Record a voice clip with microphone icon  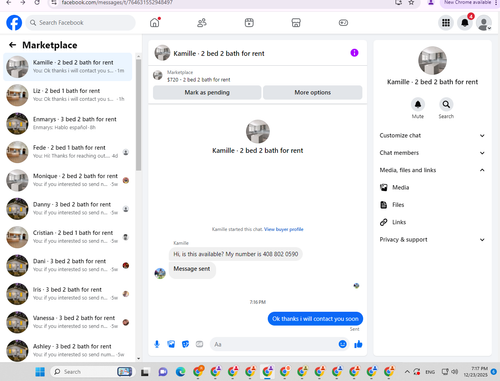[157, 344]
